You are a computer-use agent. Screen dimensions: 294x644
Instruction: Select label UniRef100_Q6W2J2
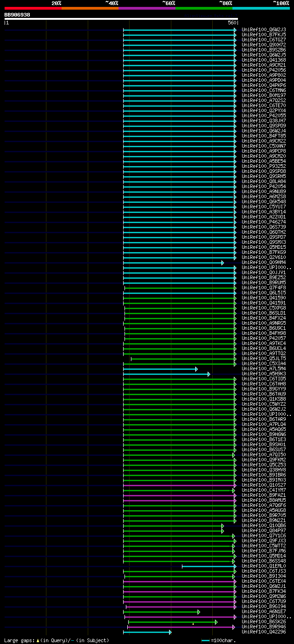point(264,409)
